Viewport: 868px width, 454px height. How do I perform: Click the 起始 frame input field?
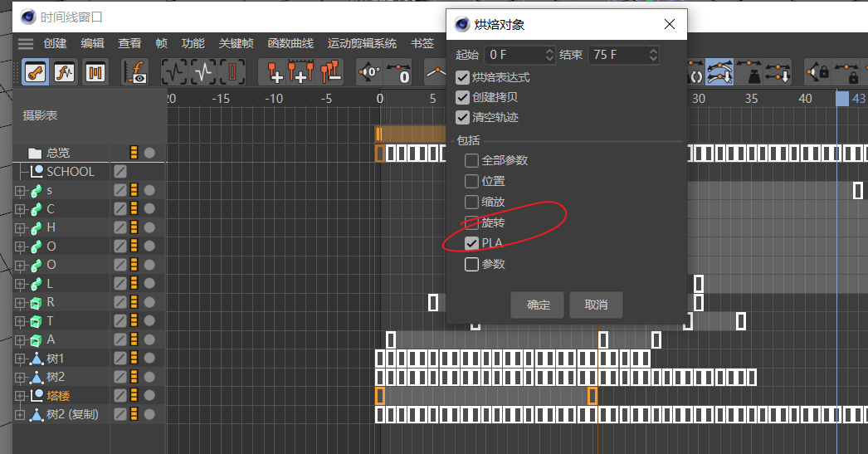pyautogui.click(x=513, y=55)
